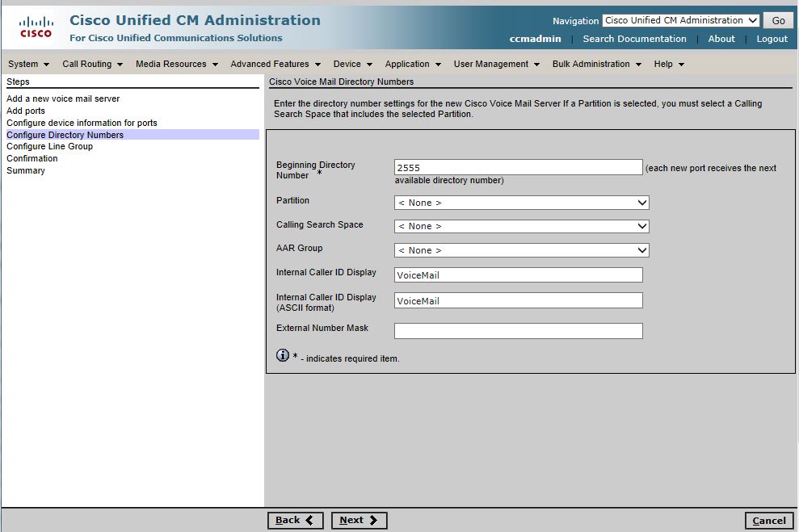This screenshot has height=532, width=799.
Task: Click the required-item info icon
Action: 283,355
